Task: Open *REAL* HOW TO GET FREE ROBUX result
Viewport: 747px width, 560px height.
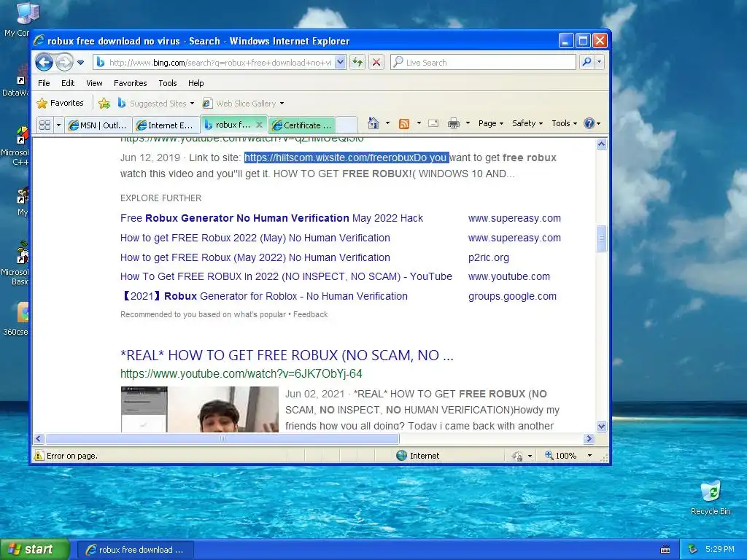Action: pos(287,355)
